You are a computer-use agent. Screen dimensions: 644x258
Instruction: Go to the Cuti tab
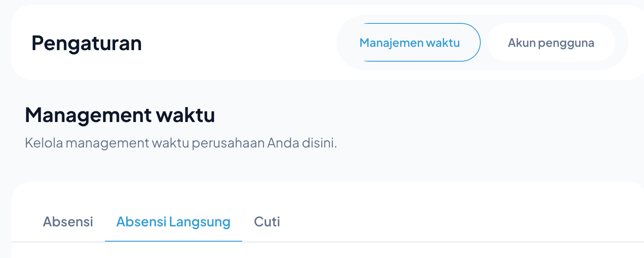[267, 222]
